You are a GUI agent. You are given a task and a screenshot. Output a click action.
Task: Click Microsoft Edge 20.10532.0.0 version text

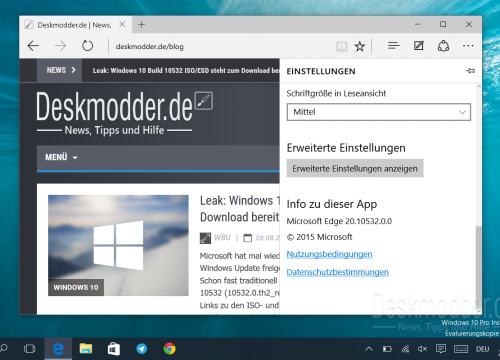click(339, 221)
